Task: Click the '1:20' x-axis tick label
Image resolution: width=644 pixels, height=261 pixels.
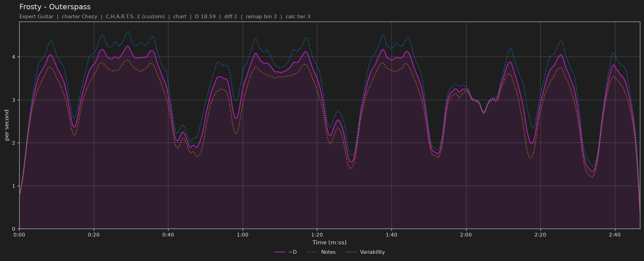Action: click(x=317, y=235)
